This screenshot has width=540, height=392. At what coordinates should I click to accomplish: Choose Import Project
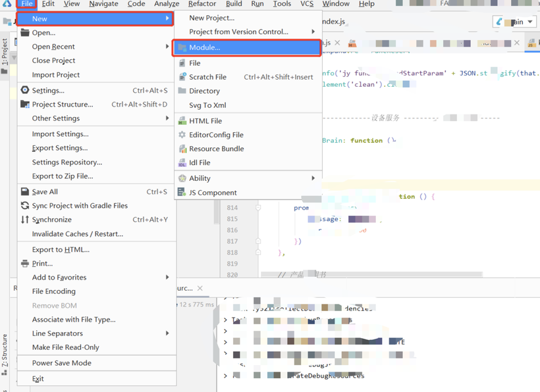point(56,74)
